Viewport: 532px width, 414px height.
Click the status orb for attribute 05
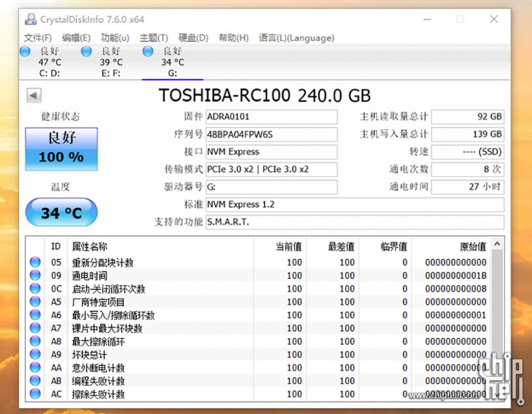click(x=35, y=262)
